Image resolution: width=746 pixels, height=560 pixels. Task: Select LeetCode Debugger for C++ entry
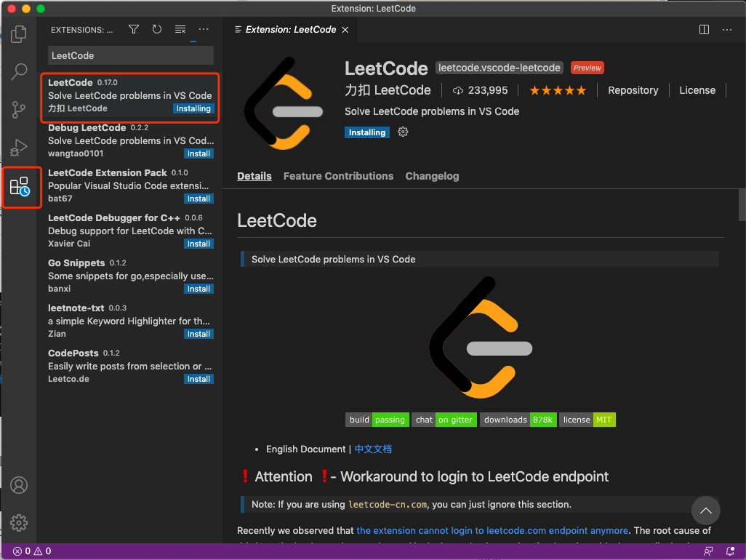point(130,231)
